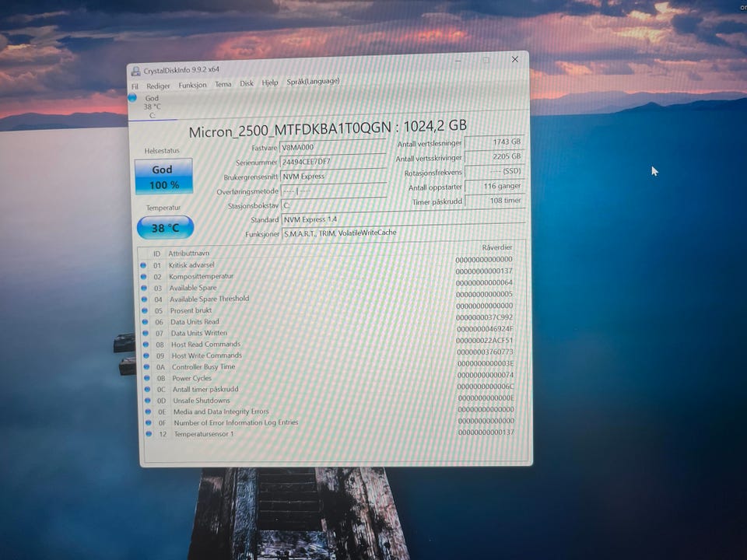Viewport: 747px width, 560px height.
Task: Open the Disk menu
Action: [247, 83]
